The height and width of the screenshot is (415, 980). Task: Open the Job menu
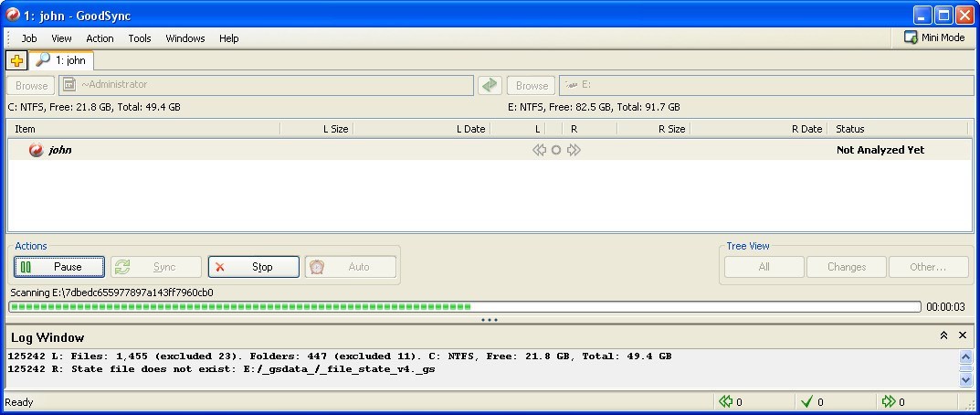tap(29, 38)
